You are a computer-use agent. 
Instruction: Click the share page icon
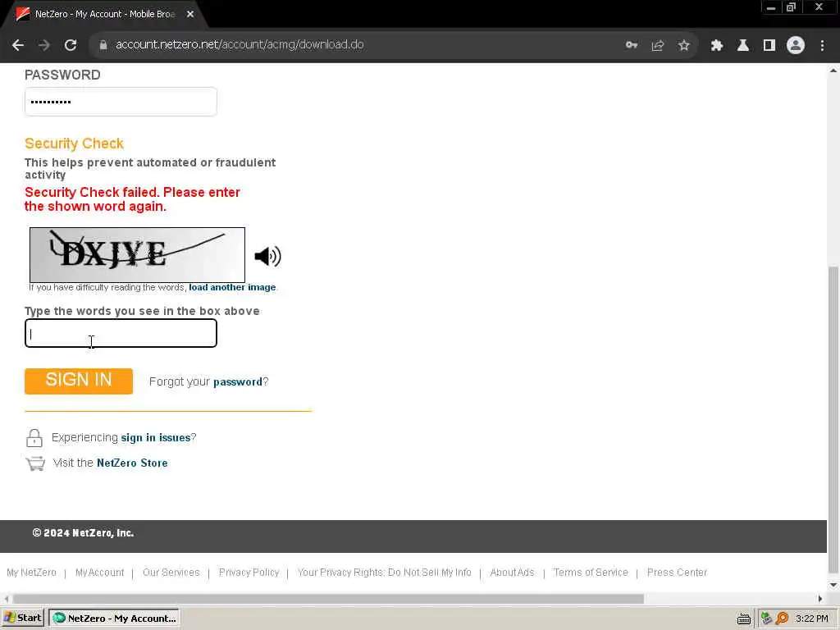658,45
